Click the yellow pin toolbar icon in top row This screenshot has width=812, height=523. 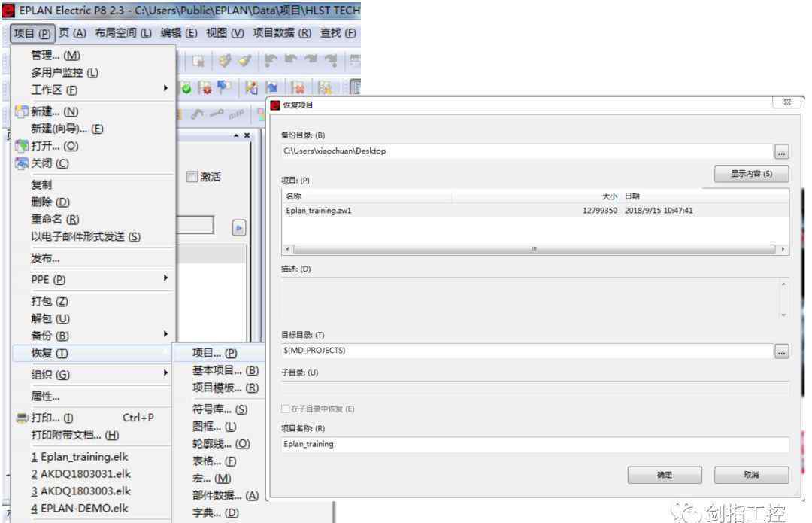(244, 61)
